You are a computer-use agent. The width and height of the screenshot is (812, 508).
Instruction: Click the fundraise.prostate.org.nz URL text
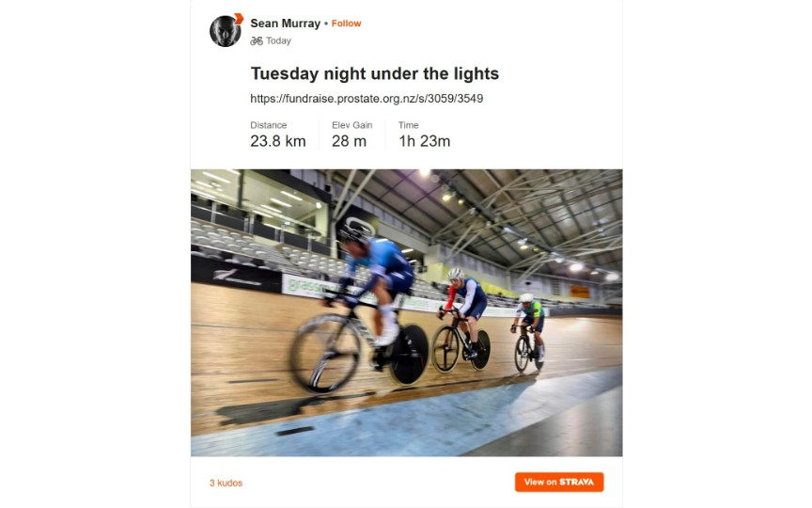(367, 99)
